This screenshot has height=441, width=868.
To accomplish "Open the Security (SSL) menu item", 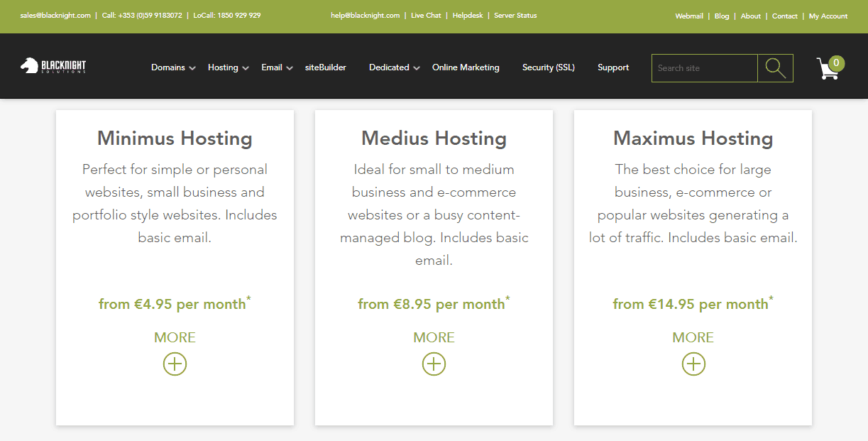I will click(549, 67).
